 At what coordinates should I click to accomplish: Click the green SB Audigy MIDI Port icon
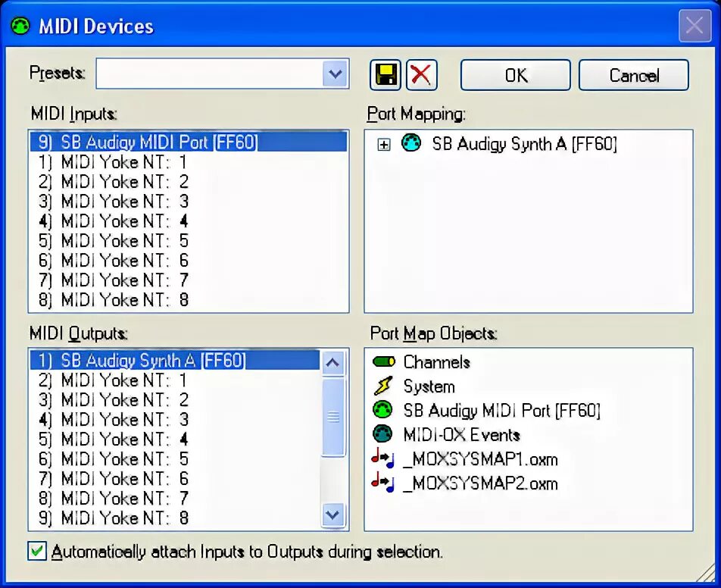(382, 410)
